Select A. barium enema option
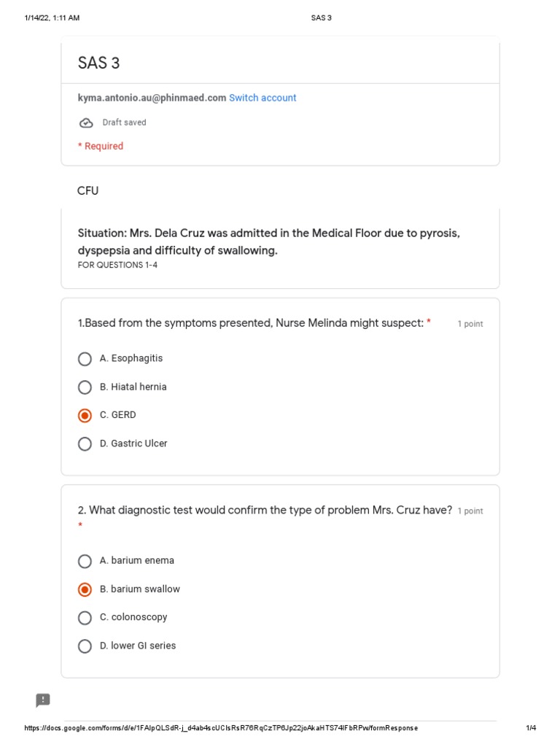This screenshot has width=560, height=747. pyautogui.click(x=85, y=561)
